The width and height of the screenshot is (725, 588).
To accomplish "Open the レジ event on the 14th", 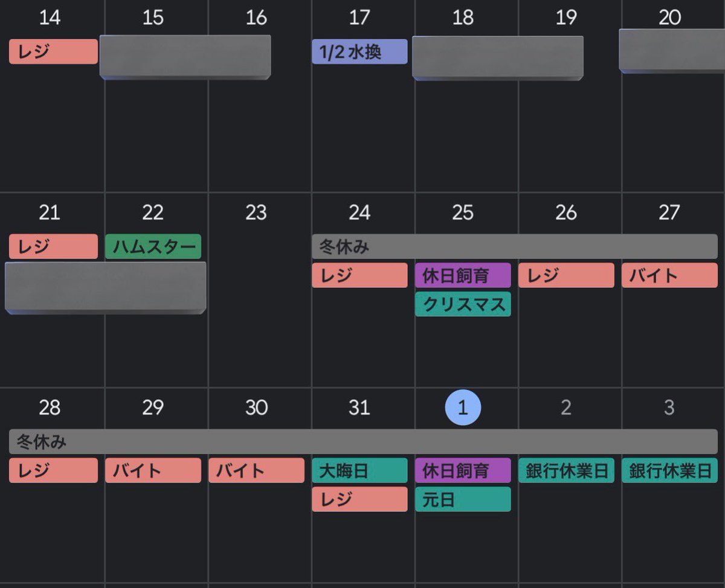I will pyautogui.click(x=53, y=51).
